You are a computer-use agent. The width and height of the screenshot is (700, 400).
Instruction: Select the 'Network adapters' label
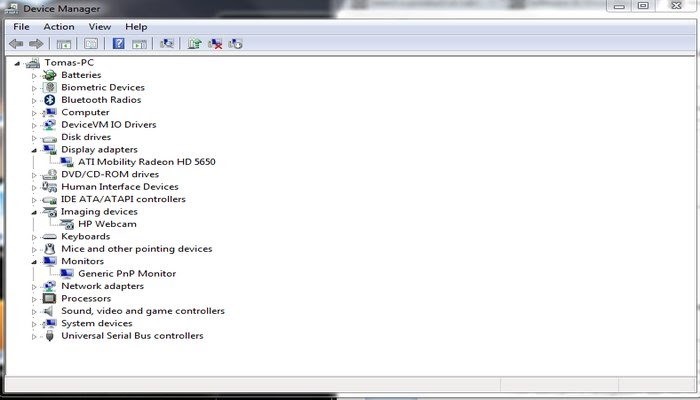[x=102, y=286]
